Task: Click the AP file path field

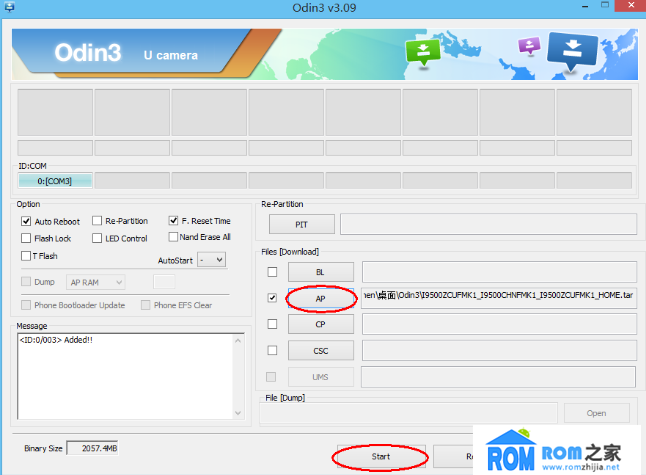Action: coord(499,297)
